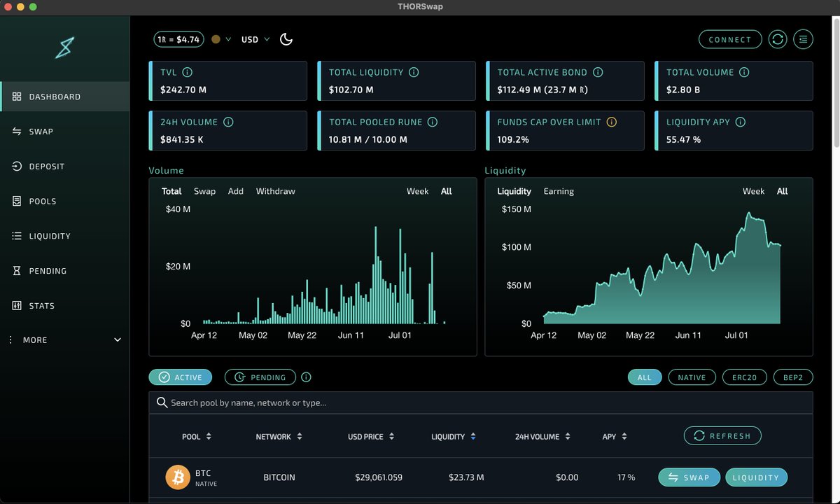Select the Total tab in Volume chart
The width and height of the screenshot is (840, 504).
pos(171,191)
